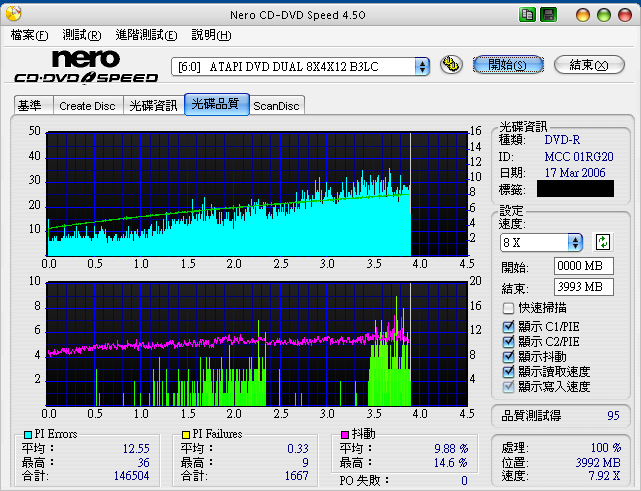The width and height of the screenshot is (641, 491).
Task: Click the green refresh speed icon
Action: click(603, 242)
